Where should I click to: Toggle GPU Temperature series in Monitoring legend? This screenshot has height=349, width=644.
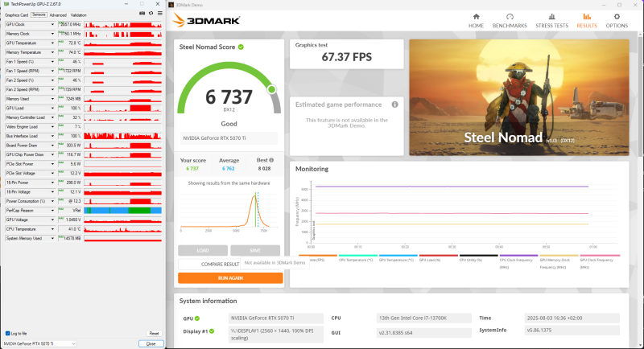click(x=398, y=257)
